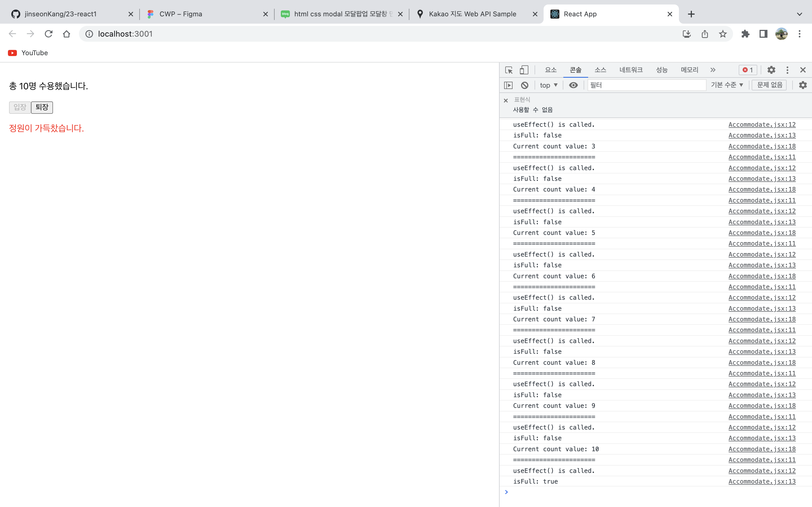Toggle the console sidebar panel
Image resolution: width=812 pixels, height=507 pixels.
point(508,85)
